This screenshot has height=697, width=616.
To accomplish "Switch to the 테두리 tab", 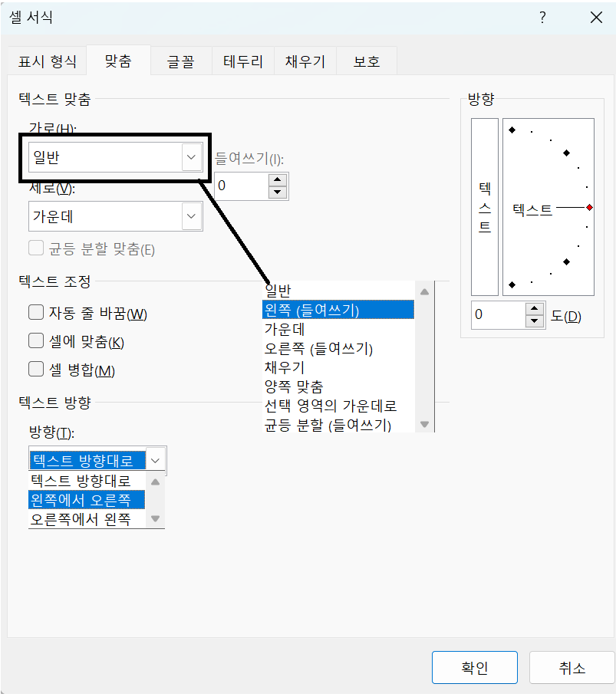I will [242, 61].
